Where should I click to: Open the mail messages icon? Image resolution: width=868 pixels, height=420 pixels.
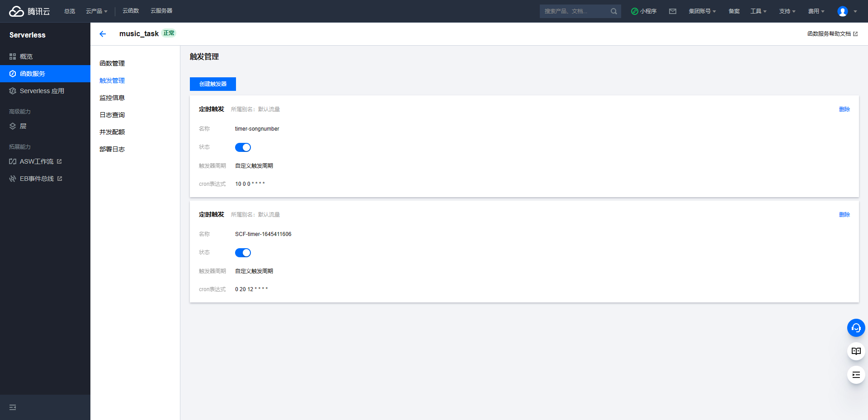(673, 11)
